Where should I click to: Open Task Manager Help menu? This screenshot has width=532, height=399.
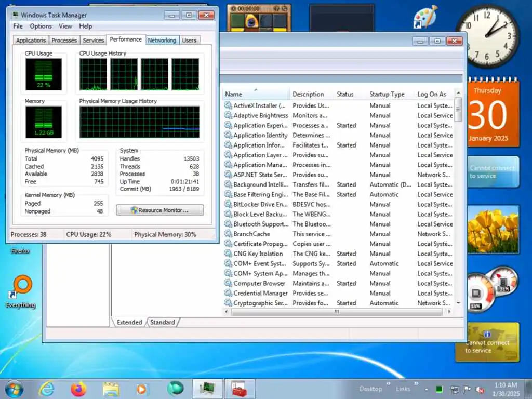pyautogui.click(x=86, y=26)
